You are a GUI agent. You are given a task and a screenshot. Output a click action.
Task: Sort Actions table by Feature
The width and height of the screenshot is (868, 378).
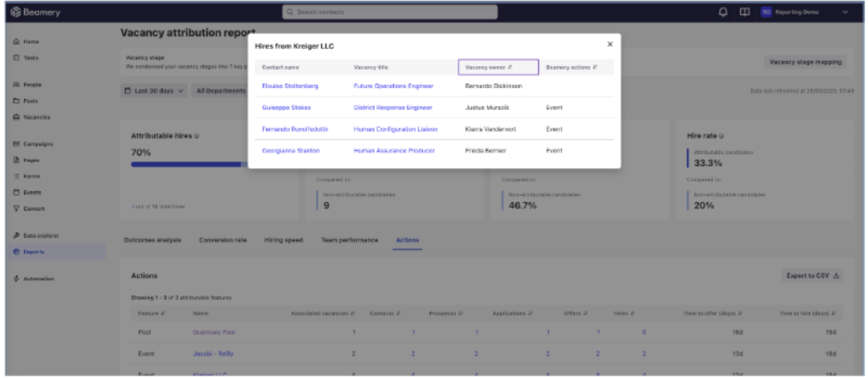151,313
